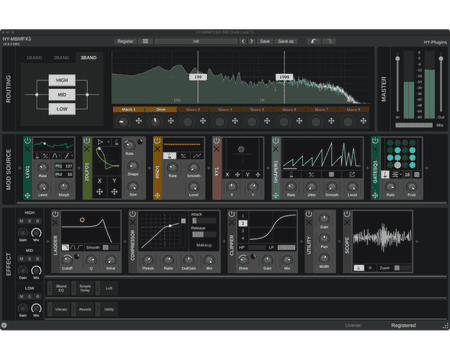Open the LADDER filter type selector

pyautogui.click(x=73, y=247)
